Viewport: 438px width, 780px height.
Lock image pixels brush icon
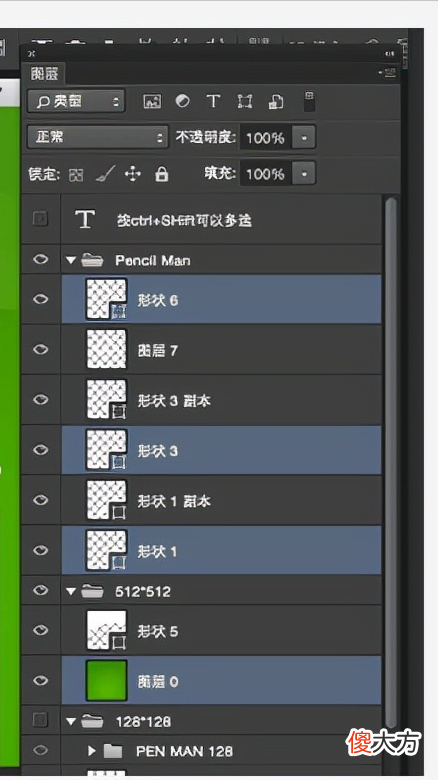point(105,174)
